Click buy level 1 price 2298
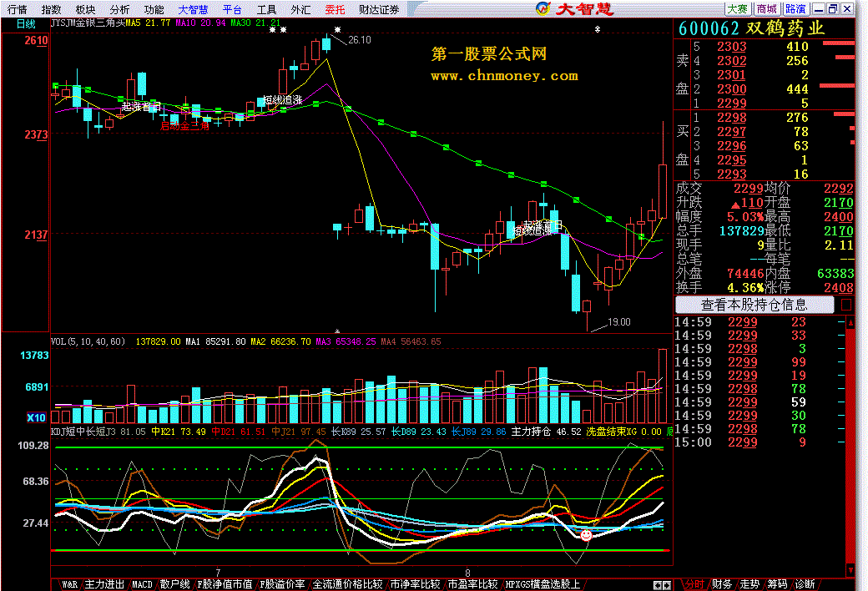 pos(732,118)
